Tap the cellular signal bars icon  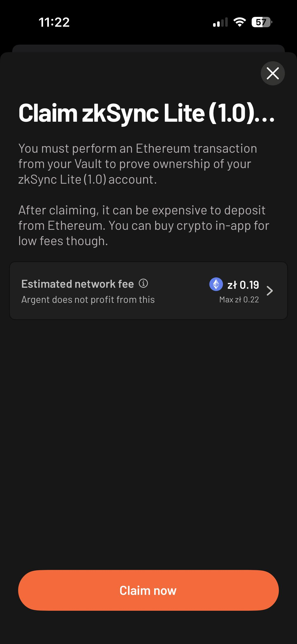click(220, 22)
